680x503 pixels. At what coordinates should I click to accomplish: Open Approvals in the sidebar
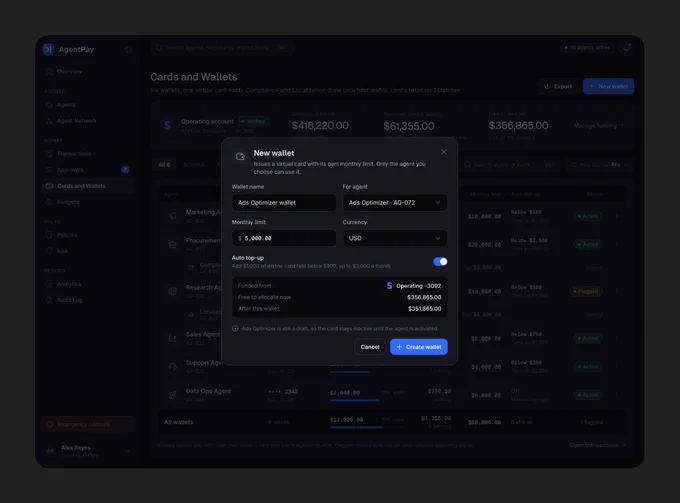pos(87,170)
